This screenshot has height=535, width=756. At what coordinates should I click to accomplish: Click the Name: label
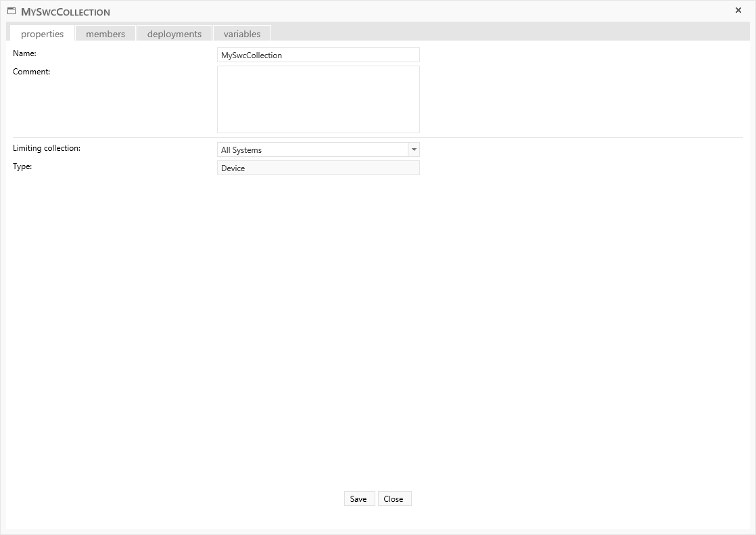click(24, 53)
